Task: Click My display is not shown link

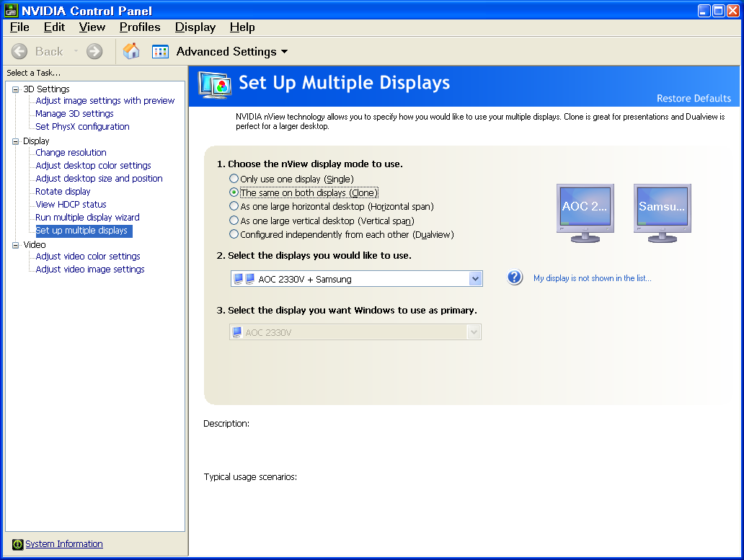Action: (592, 278)
